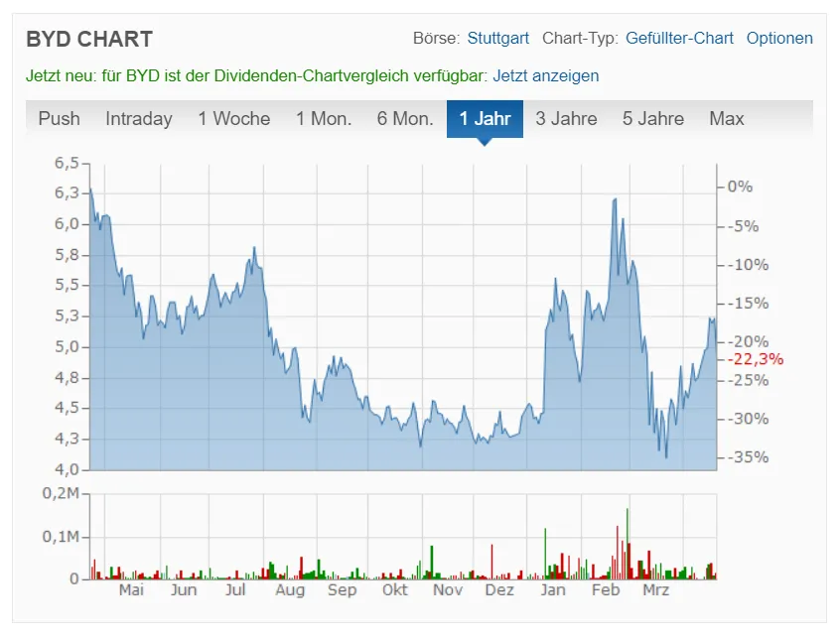The width and height of the screenshot is (840, 636).
Task: Switch to the 5 Jahre tab
Action: 653,119
